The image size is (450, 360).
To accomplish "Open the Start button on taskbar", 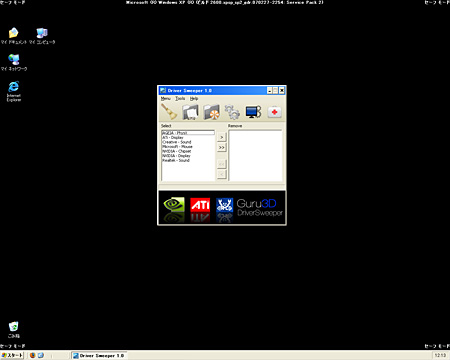I will coord(12,355).
